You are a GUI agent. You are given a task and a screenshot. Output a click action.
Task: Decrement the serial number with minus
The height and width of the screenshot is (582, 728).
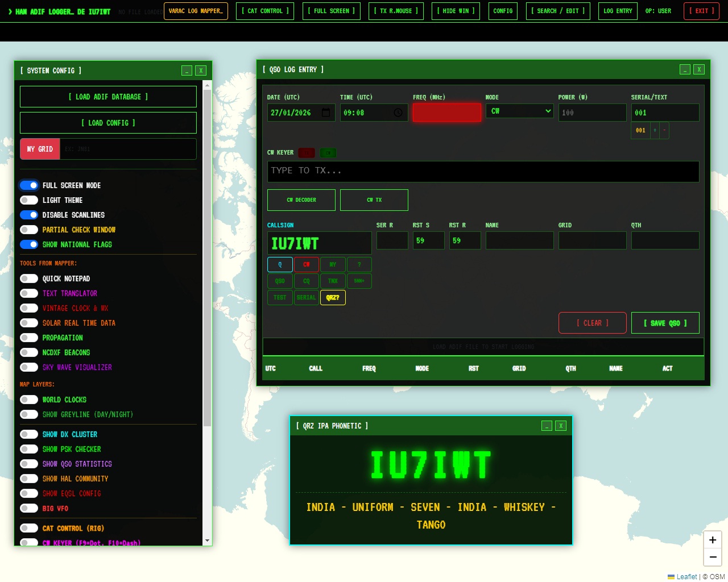(x=664, y=130)
